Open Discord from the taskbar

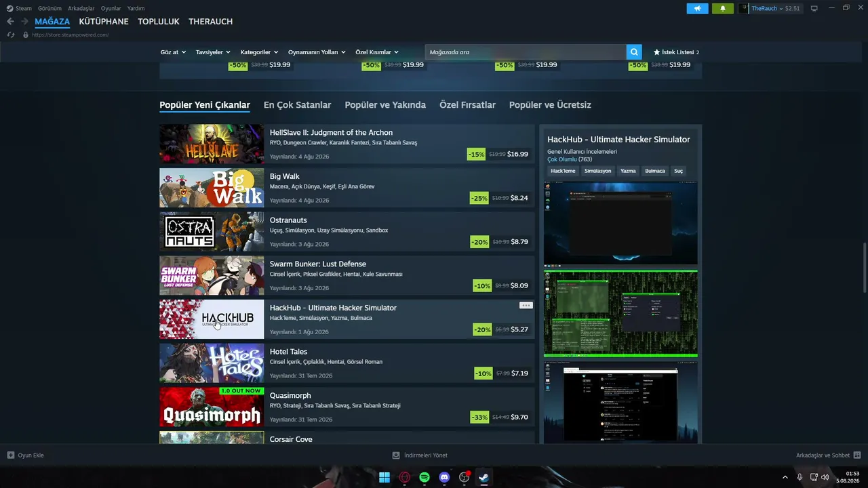point(444,477)
